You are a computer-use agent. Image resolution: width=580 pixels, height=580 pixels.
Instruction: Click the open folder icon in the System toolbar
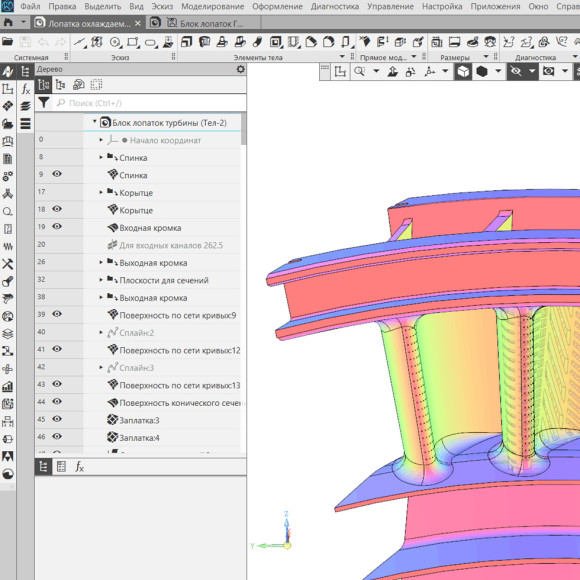click(7, 41)
